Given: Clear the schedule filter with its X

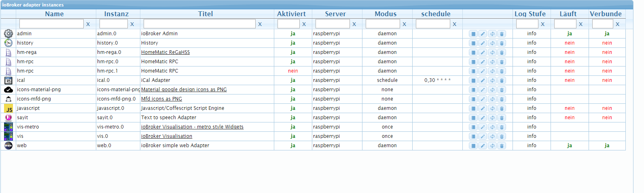Looking at the screenshot, I should coord(455,24).
